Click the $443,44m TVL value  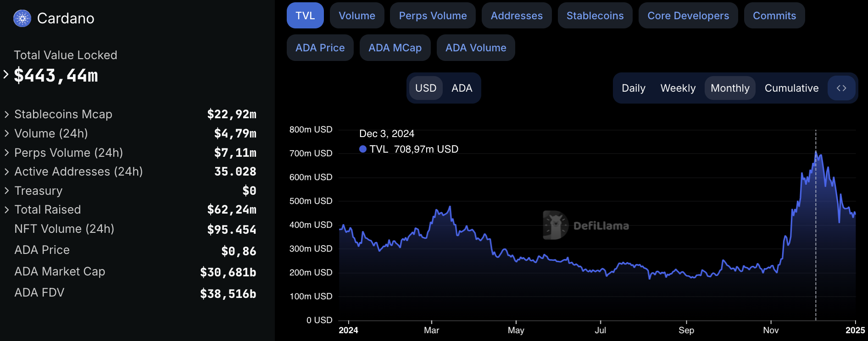(x=56, y=76)
